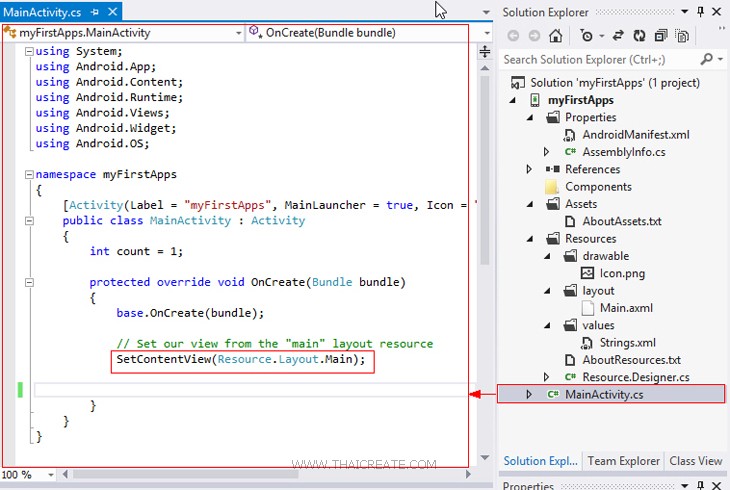Toggle auto-hide pin on Solution Explorer panel
The width and height of the screenshot is (730, 490).
(x=700, y=12)
